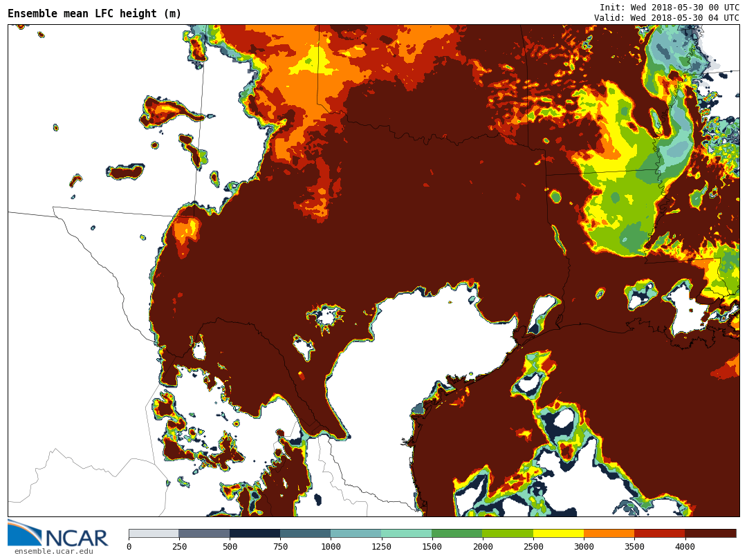This screenshot has height=560, width=747.
Task: Open the ensemble.ucar.edu link text
Action: (x=53, y=551)
